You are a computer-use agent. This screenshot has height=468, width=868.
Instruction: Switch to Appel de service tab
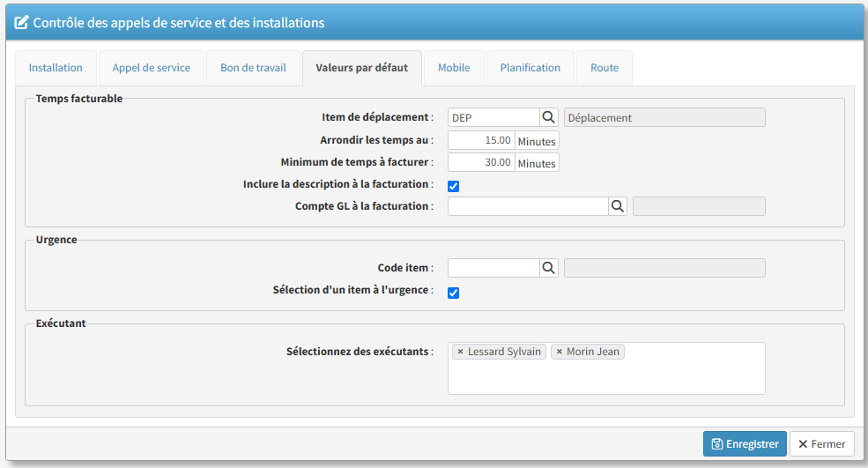pyautogui.click(x=151, y=68)
